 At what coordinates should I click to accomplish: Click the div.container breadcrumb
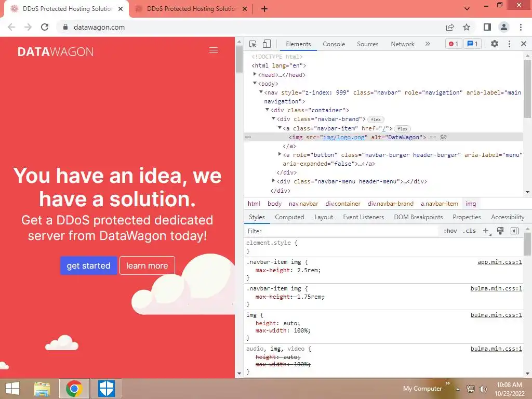tap(343, 204)
